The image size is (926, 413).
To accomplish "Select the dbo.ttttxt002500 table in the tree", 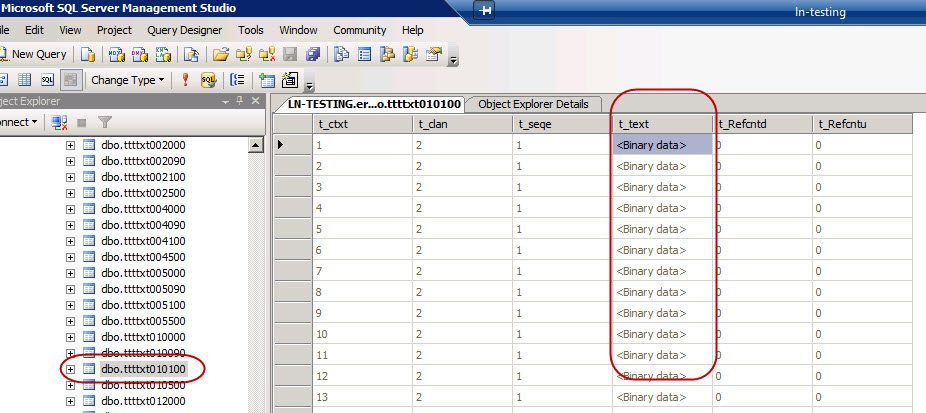I will 144,193.
